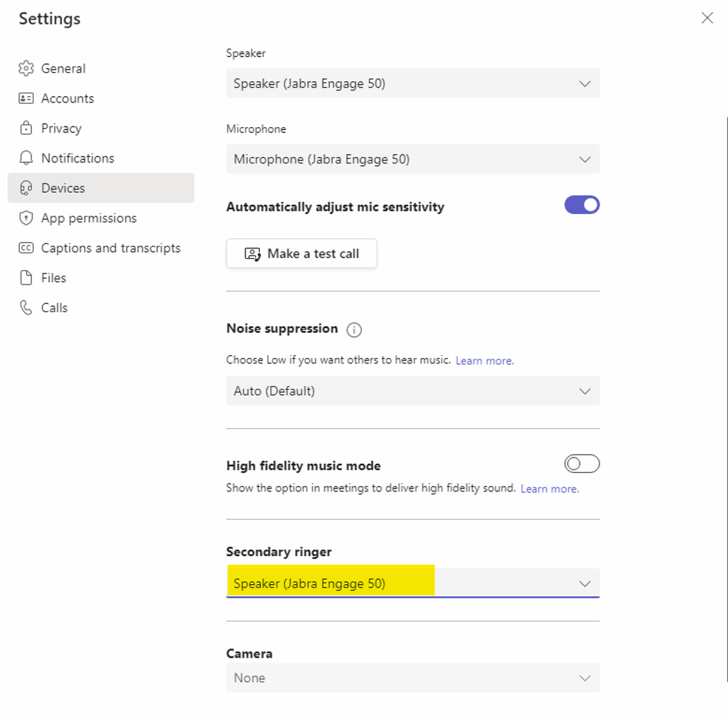
Task: Click the Captions and transcripts CC icon
Action: pyautogui.click(x=26, y=248)
